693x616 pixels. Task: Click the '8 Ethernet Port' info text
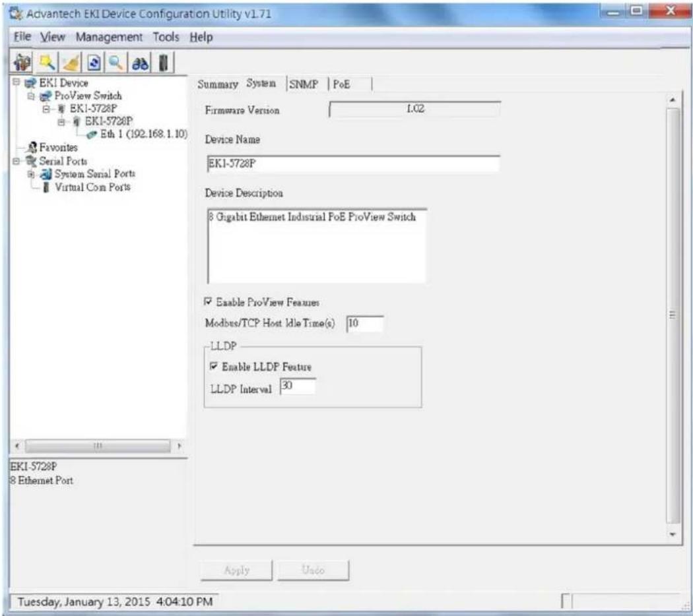point(42,480)
